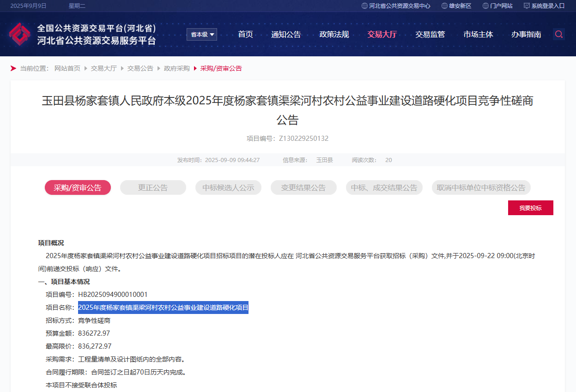576x392 pixels.
Task: Click the project number Z130229250132
Action: click(x=303, y=139)
